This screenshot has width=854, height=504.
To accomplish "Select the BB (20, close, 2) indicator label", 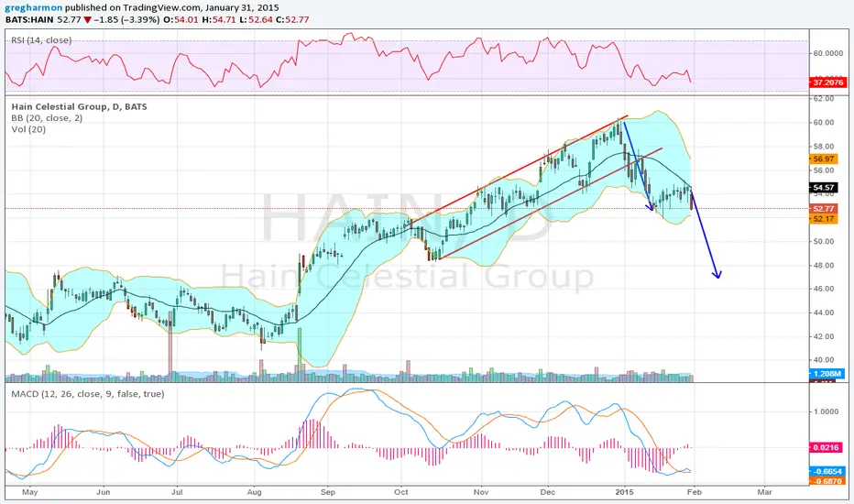I will tap(47, 118).
